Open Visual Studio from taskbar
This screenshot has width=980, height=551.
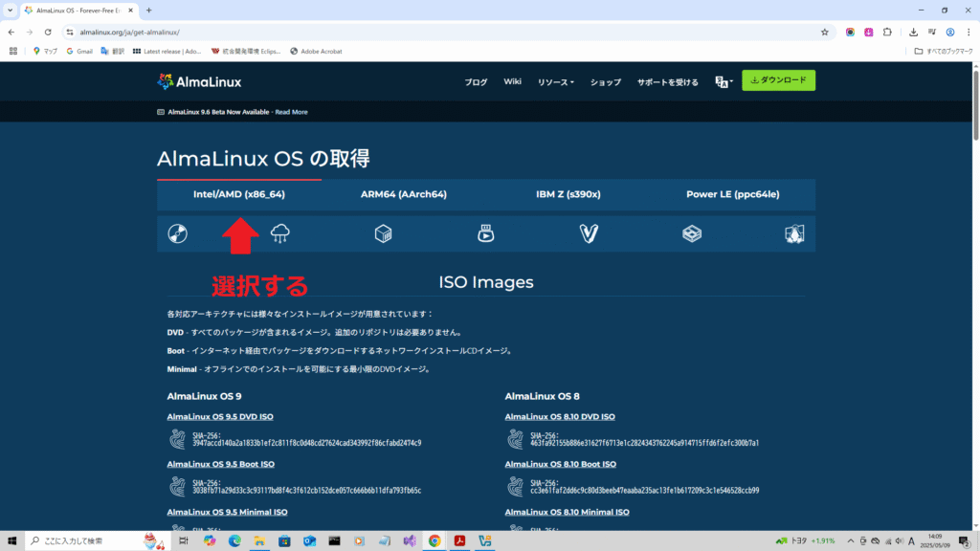click(x=410, y=541)
